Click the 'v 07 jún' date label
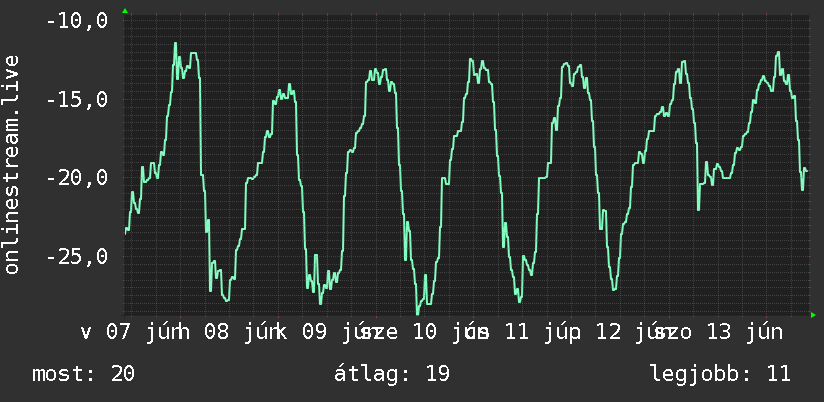 point(128,332)
